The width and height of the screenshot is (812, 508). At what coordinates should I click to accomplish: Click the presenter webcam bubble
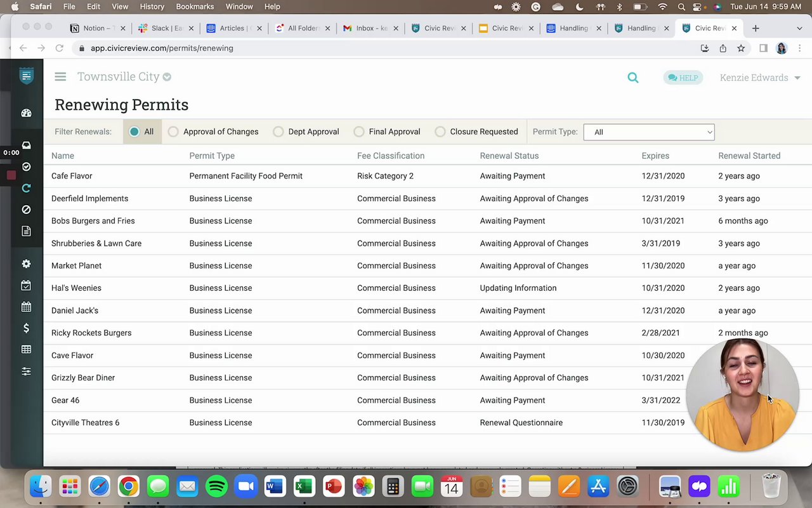[x=742, y=395]
